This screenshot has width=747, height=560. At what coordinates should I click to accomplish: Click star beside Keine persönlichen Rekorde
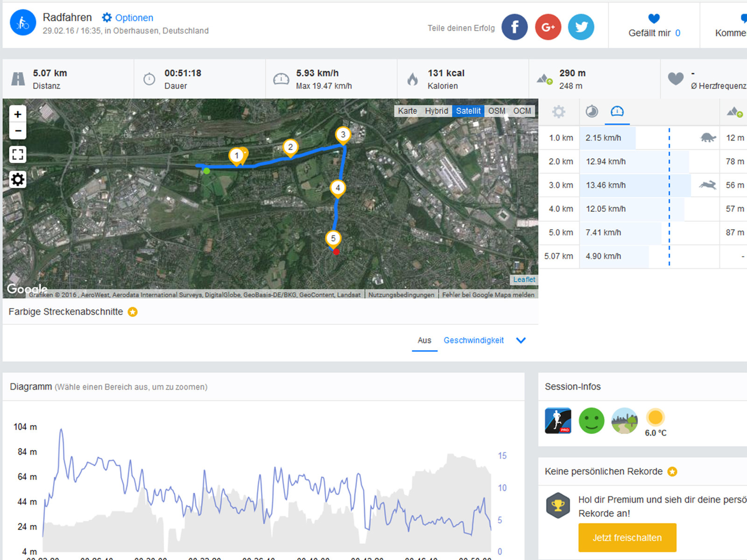click(672, 472)
